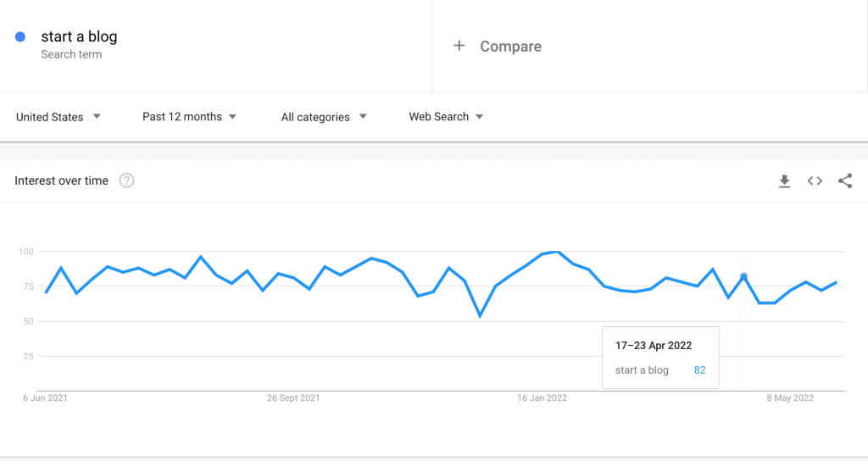
Task: Open help for Interest over time
Action: pyautogui.click(x=126, y=181)
